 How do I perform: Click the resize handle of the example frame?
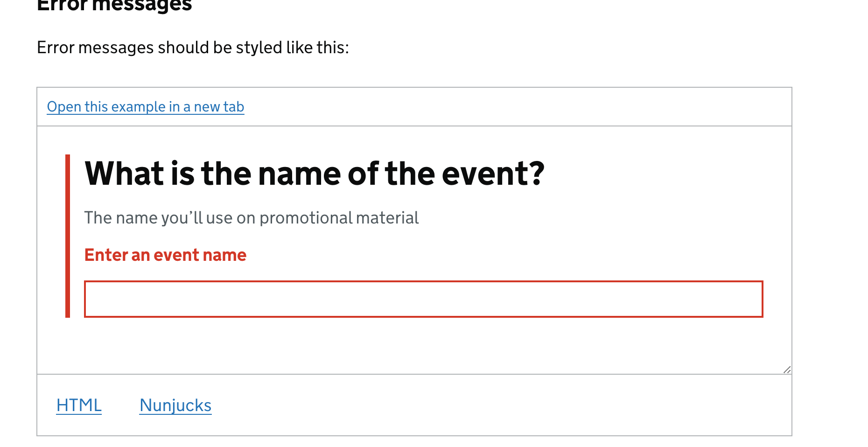pyautogui.click(x=787, y=369)
